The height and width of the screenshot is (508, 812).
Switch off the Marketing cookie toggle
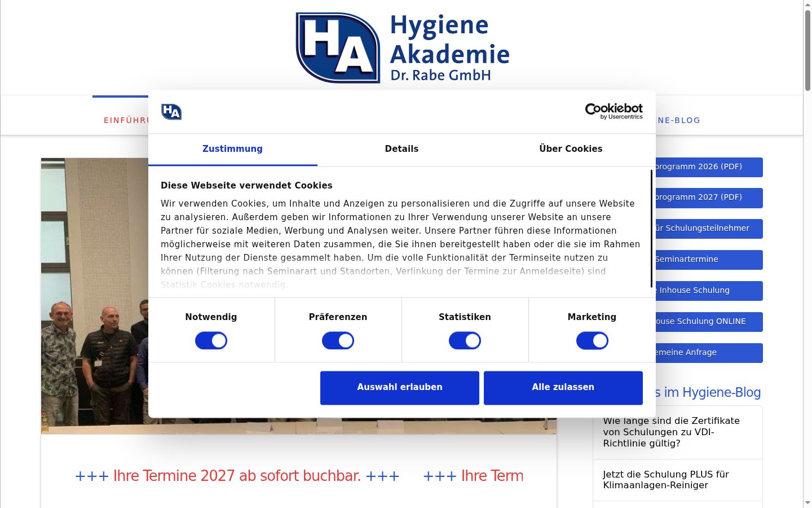[x=592, y=340]
